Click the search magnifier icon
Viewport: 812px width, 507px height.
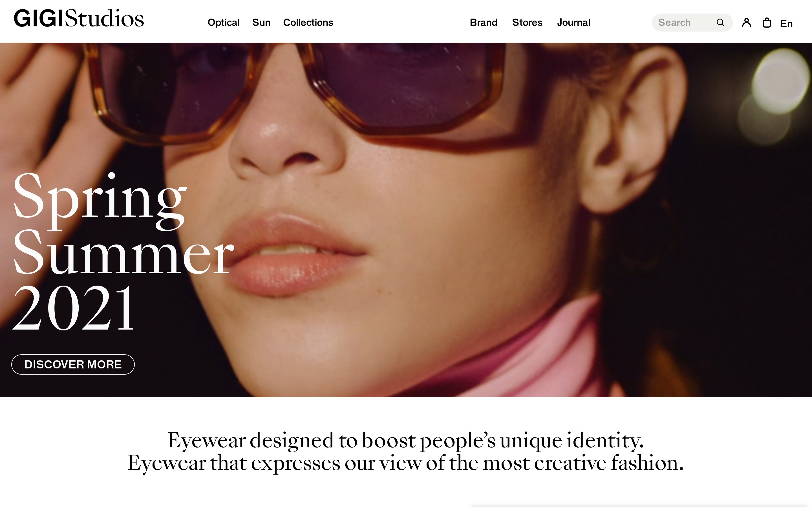pyautogui.click(x=720, y=23)
